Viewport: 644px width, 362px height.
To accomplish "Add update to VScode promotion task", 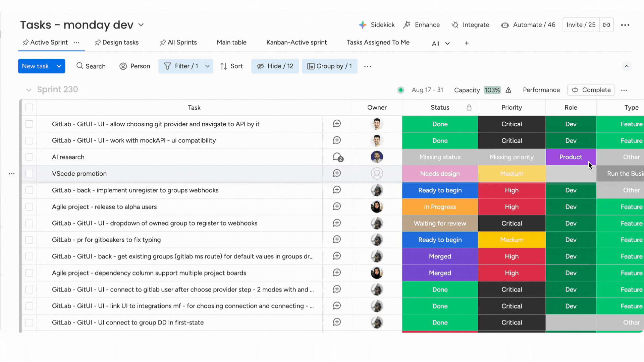I will tap(337, 173).
